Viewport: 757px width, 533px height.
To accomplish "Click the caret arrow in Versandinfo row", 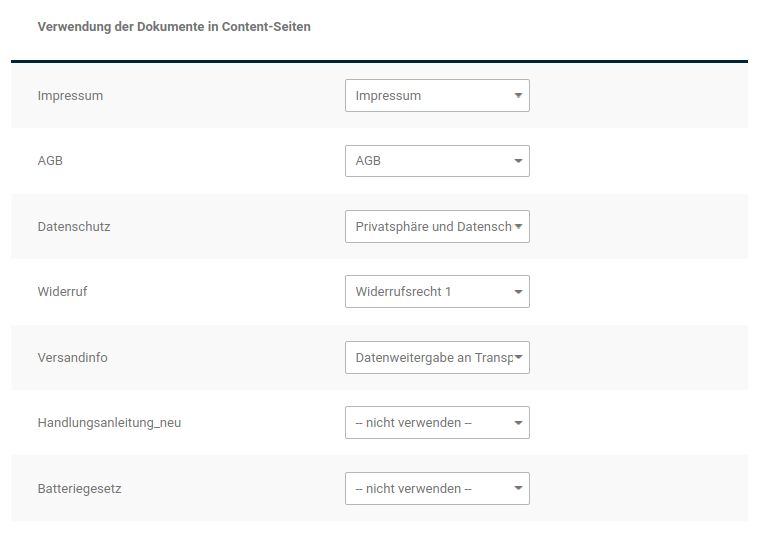I will [x=518, y=358].
